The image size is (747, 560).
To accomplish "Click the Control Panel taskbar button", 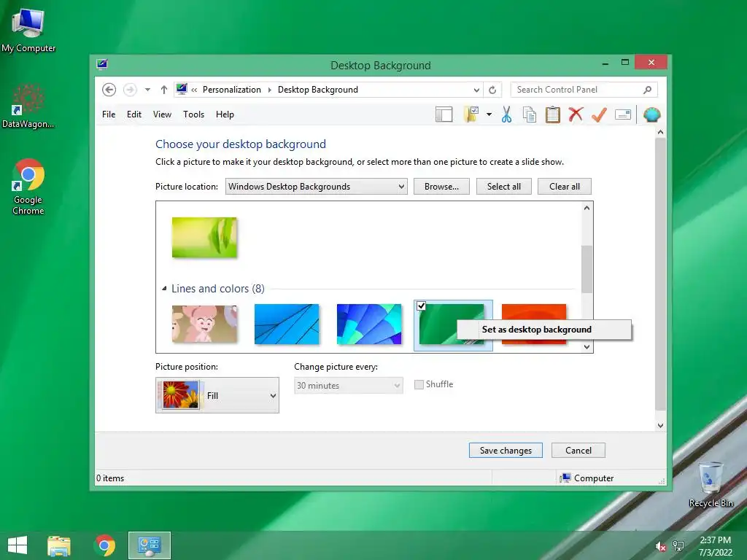I will point(149,545).
